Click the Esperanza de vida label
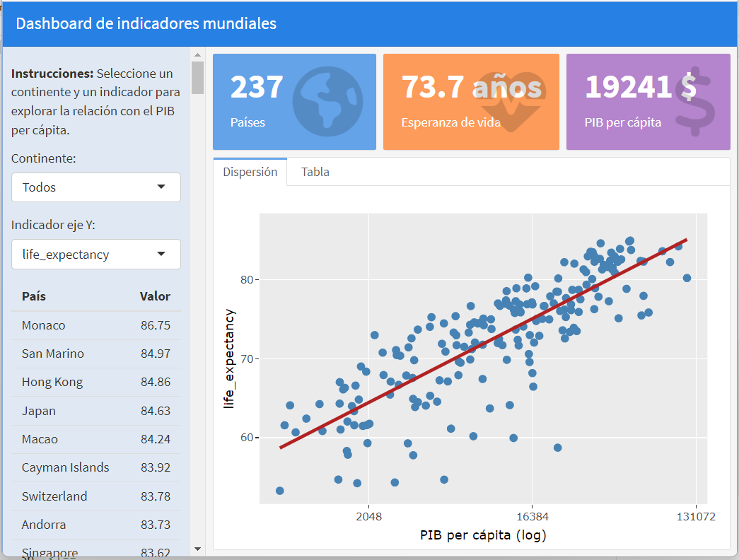The width and height of the screenshot is (739, 560). (450, 122)
